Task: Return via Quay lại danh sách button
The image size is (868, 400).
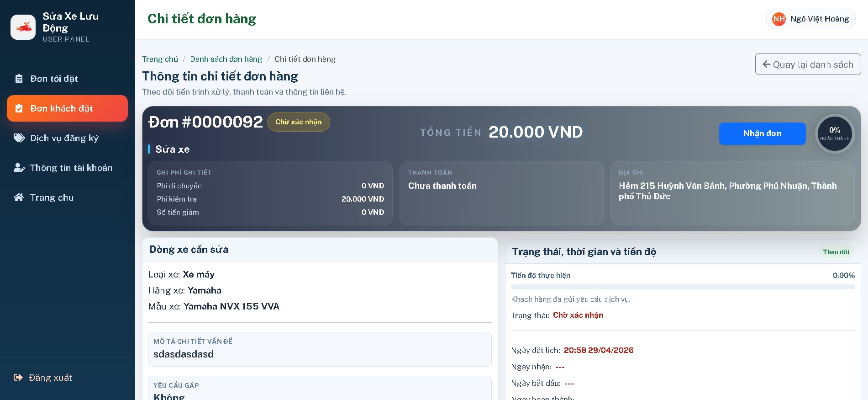Action: tap(808, 64)
